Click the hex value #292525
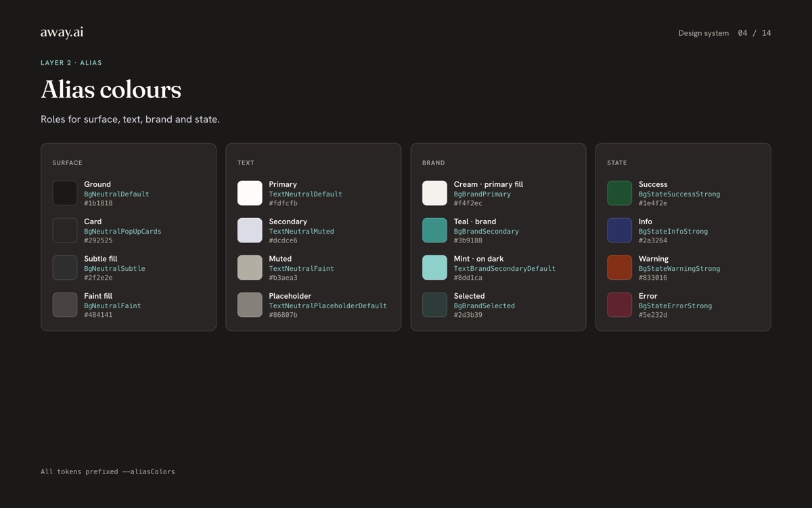 (98, 240)
